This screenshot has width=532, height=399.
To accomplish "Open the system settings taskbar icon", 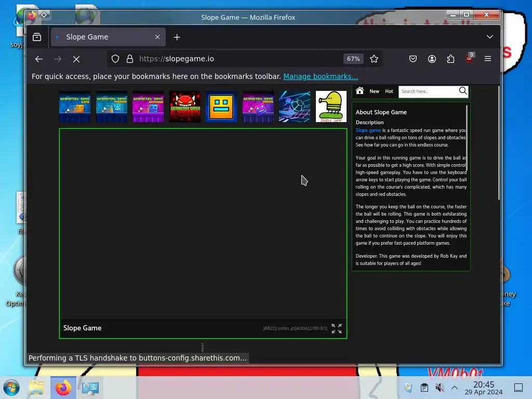I will 90,388.
